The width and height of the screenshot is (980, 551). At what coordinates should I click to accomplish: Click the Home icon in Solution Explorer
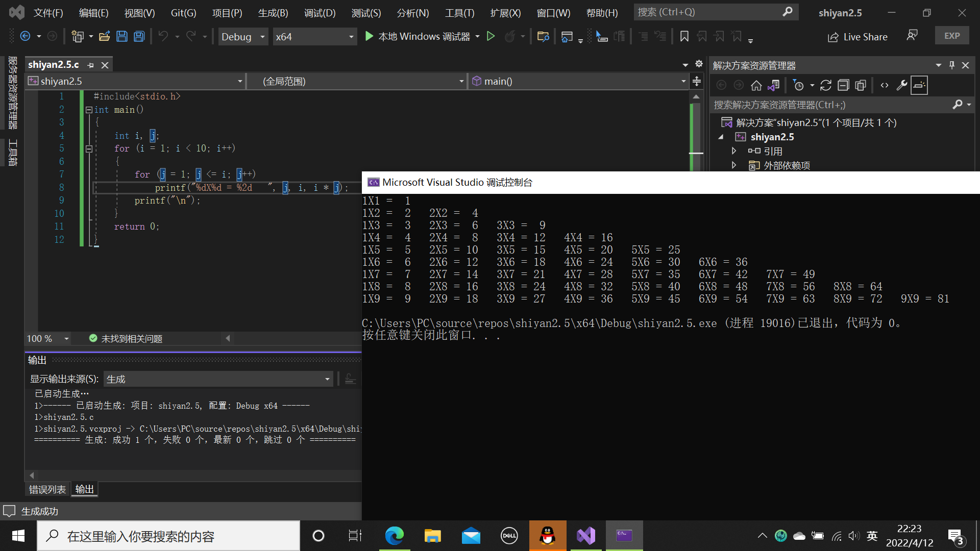coord(756,85)
